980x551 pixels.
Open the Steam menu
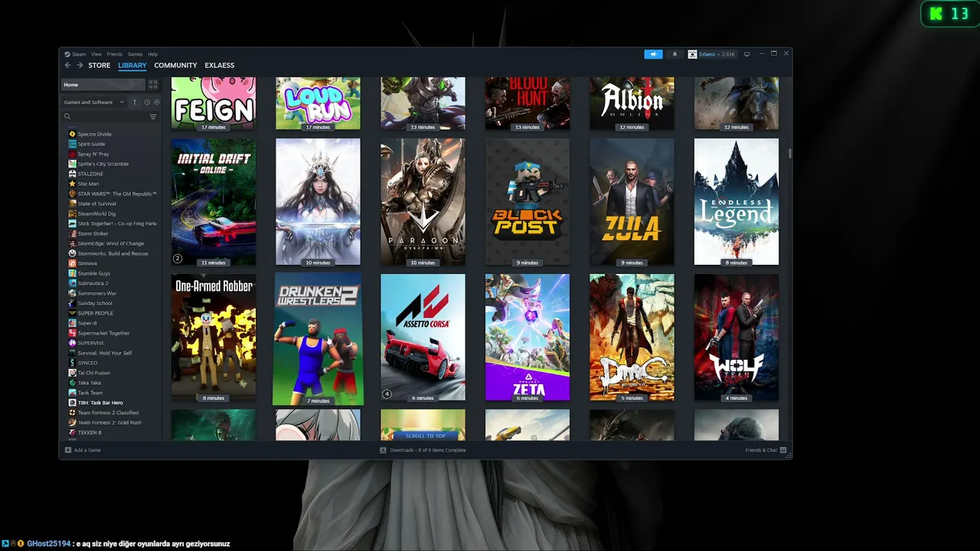click(x=79, y=54)
